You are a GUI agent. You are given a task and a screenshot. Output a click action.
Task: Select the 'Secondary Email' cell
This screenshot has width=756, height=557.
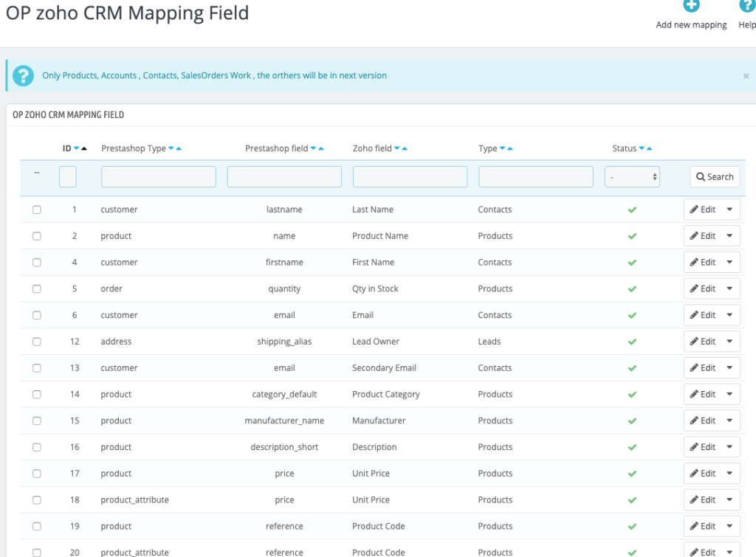click(x=384, y=368)
